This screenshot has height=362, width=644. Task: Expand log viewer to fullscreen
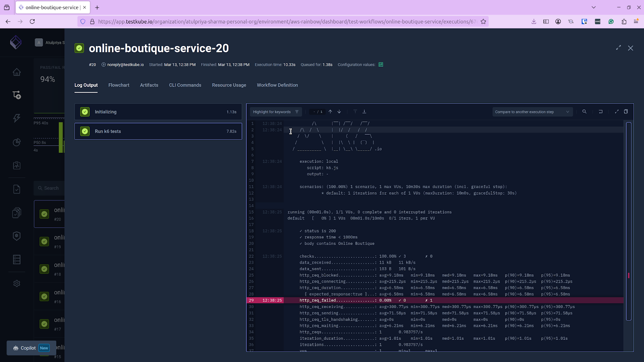tap(617, 111)
